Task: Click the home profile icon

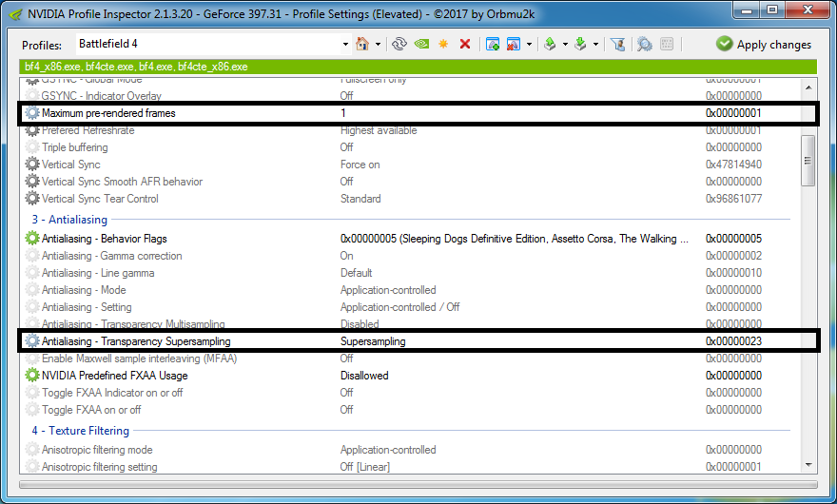Action: pyautogui.click(x=362, y=44)
